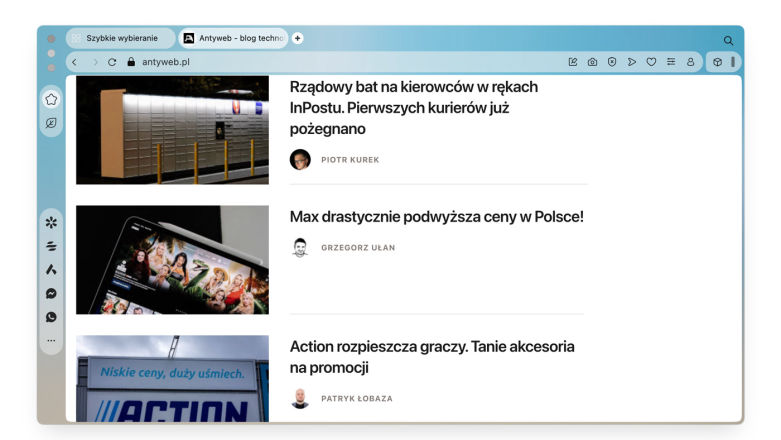Image resolution: width=781 pixels, height=440 pixels.
Task: Go forward to the next page
Action: (x=95, y=62)
